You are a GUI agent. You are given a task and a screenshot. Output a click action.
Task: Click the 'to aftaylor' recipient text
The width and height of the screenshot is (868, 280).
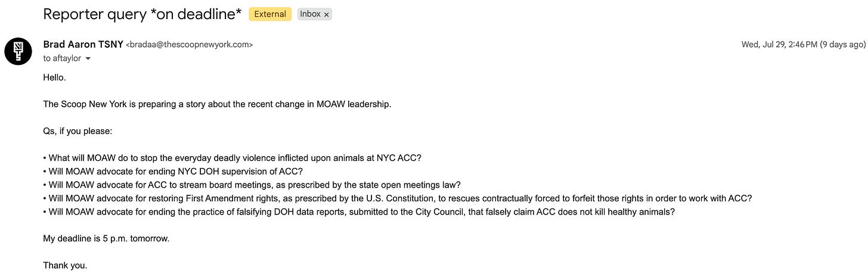tap(62, 59)
